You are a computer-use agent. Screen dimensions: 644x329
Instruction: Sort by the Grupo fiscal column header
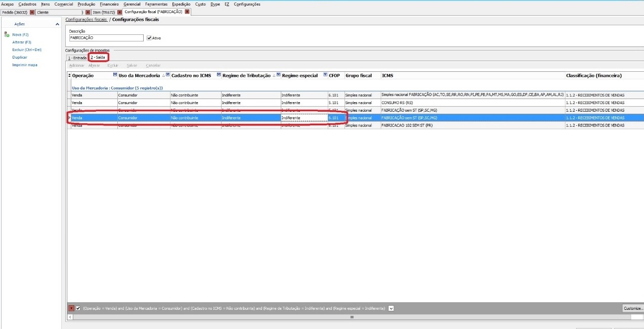point(362,75)
